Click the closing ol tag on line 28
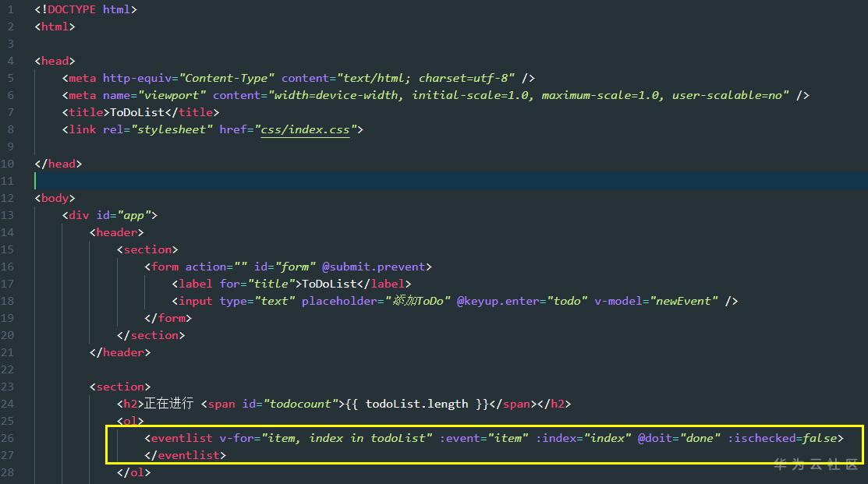 [x=133, y=472]
